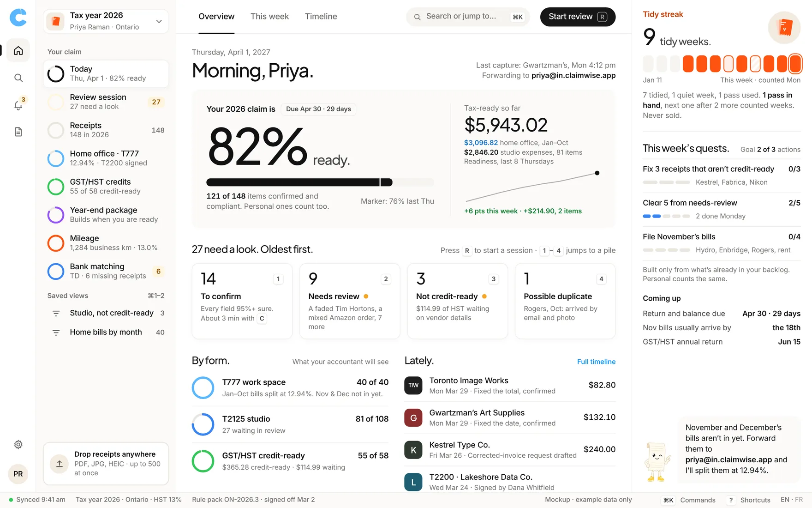The height and width of the screenshot is (508, 812).
Task: Click the receipt mascot character
Action: (658, 462)
